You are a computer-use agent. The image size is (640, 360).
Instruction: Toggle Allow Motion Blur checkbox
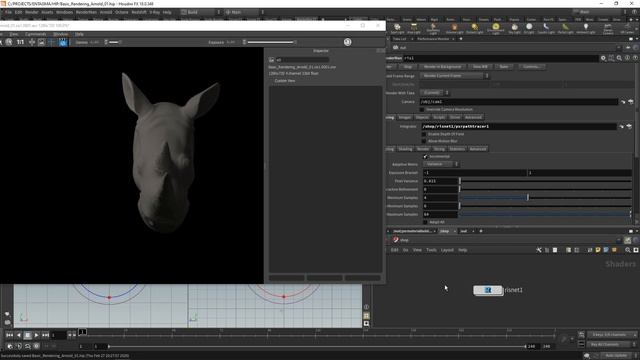click(x=424, y=141)
